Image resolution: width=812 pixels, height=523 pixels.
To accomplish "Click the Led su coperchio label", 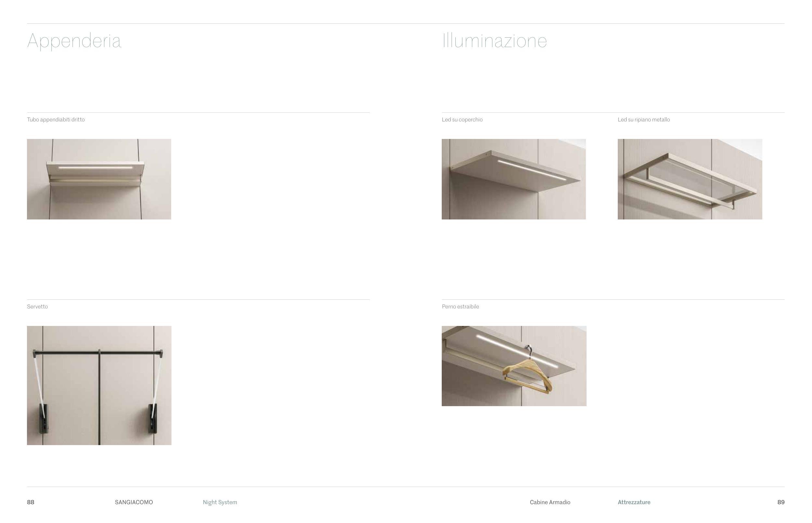I will coord(462,119).
